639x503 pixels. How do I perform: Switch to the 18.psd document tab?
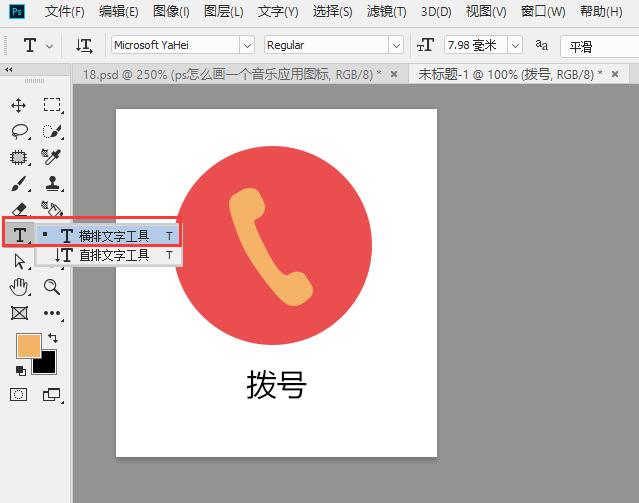232,74
